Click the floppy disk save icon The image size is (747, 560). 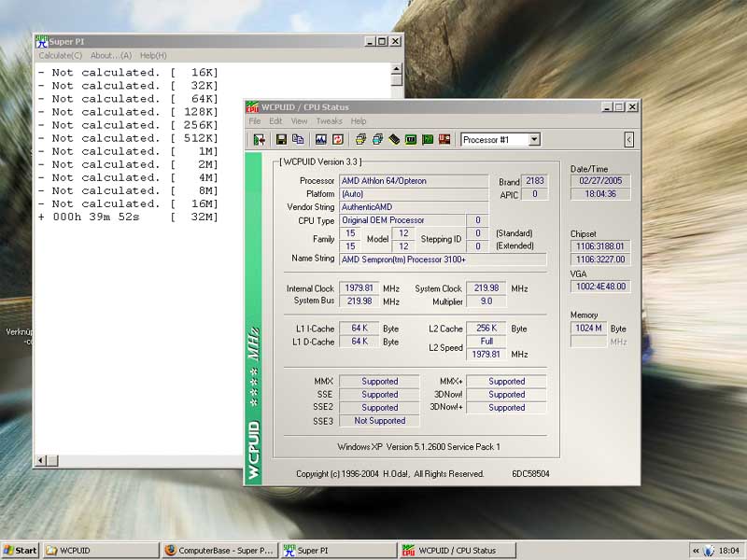281,139
